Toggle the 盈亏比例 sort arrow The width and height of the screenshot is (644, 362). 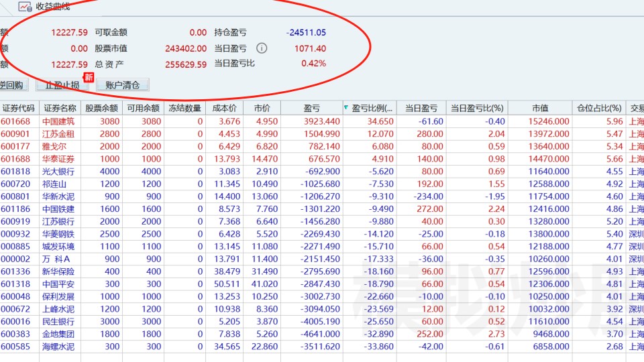tap(346, 107)
